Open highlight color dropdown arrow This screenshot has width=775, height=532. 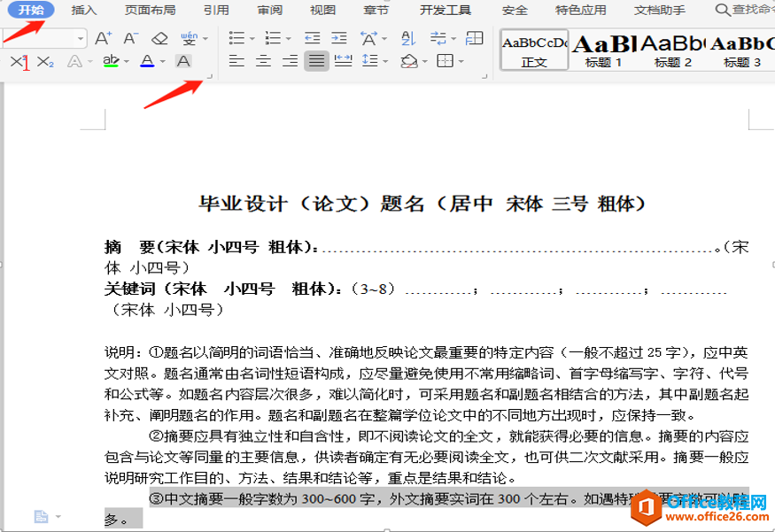click(x=127, y=62)
